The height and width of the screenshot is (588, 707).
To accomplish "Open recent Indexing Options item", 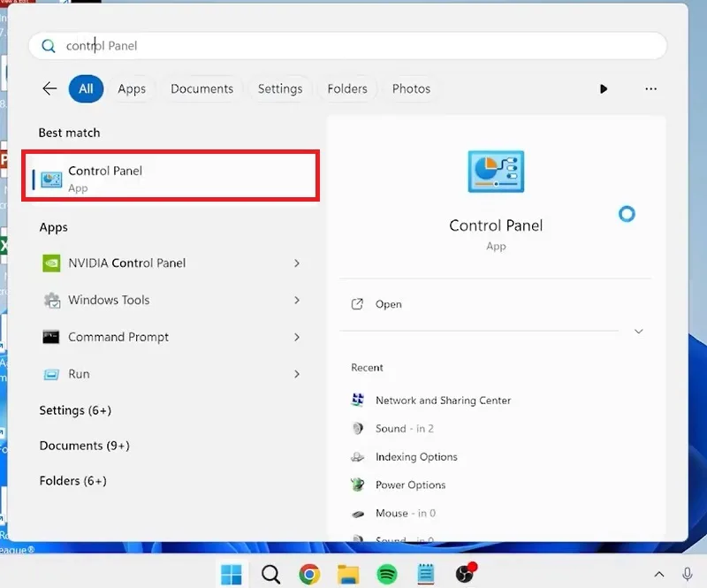I will point(416,456).
